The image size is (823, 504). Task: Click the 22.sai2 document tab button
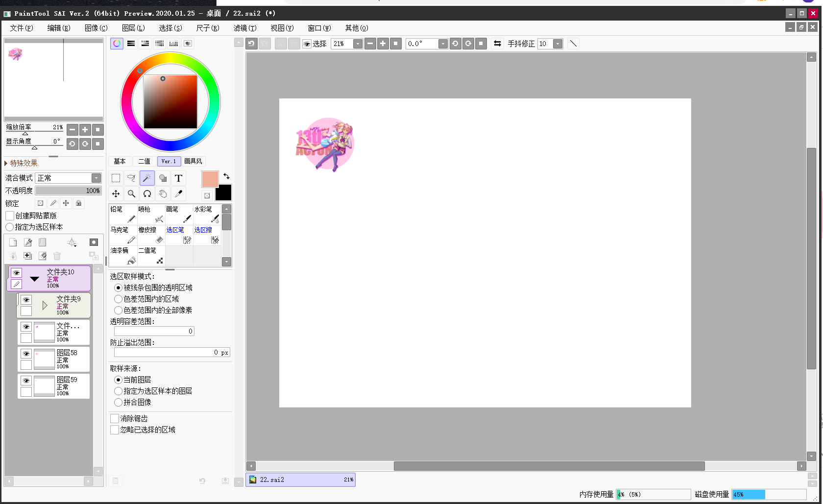[x=300, y=480]
